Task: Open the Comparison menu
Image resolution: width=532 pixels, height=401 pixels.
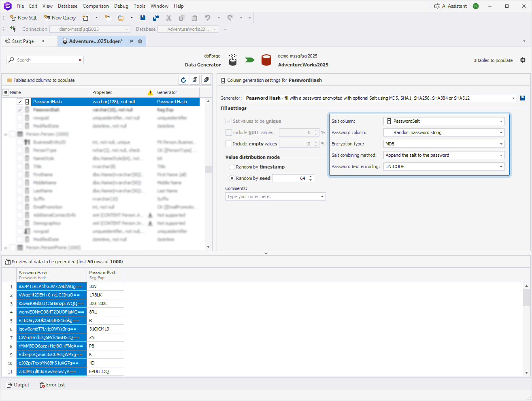Action: pos(96,6)
